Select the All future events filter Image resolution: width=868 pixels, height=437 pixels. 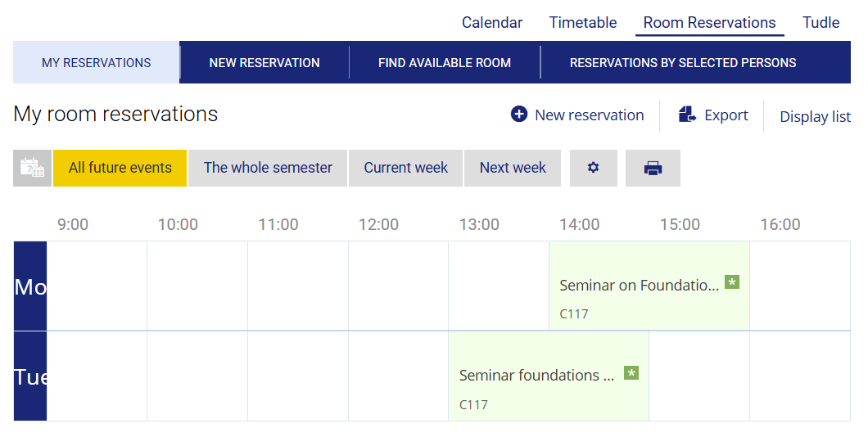pyautogui.click(x=120, y=168)
